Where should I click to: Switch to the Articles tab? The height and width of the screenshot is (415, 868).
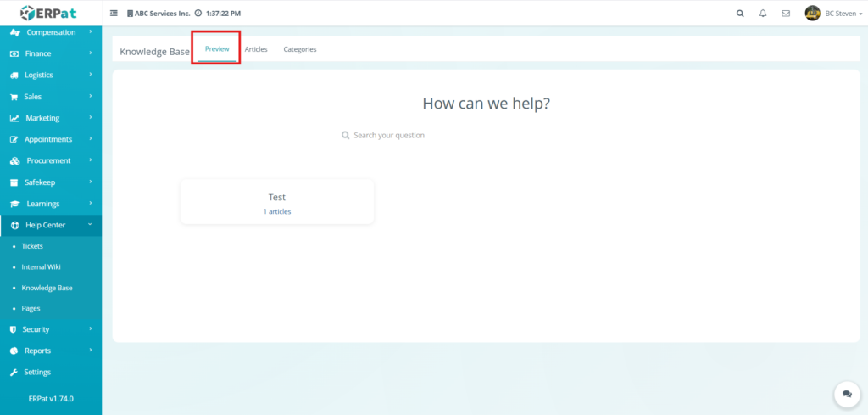[256, 49]
